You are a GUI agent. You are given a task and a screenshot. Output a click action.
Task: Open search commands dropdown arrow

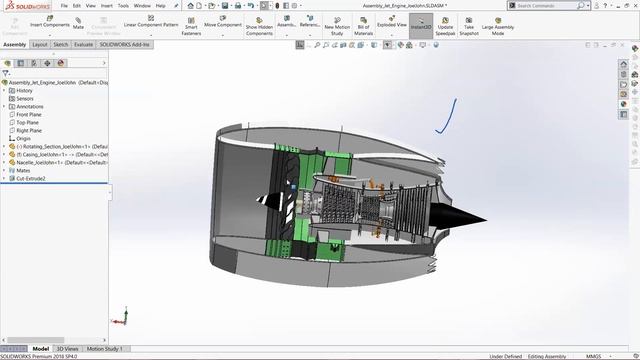coord(588,6)
